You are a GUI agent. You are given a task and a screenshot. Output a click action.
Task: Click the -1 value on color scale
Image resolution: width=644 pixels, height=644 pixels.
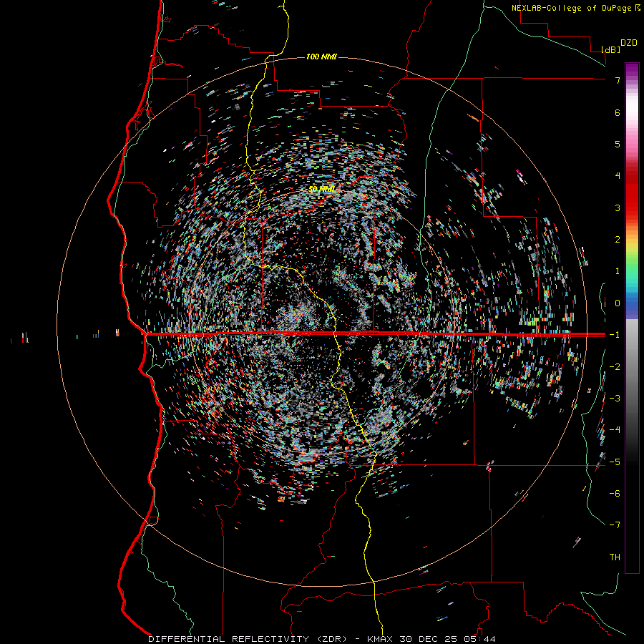[615, 335]
